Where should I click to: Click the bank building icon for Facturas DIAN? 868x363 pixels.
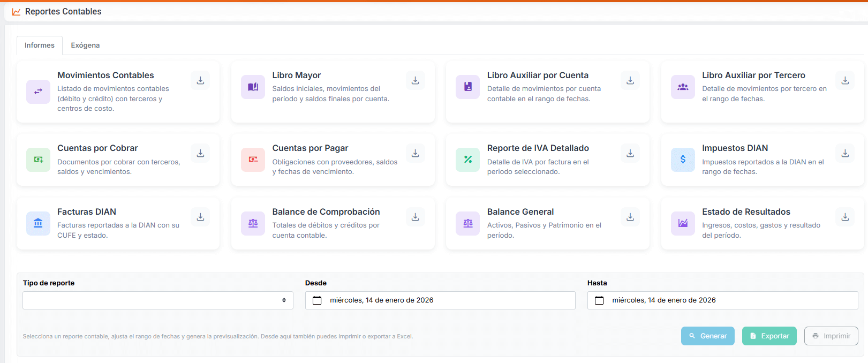[38, 223]
